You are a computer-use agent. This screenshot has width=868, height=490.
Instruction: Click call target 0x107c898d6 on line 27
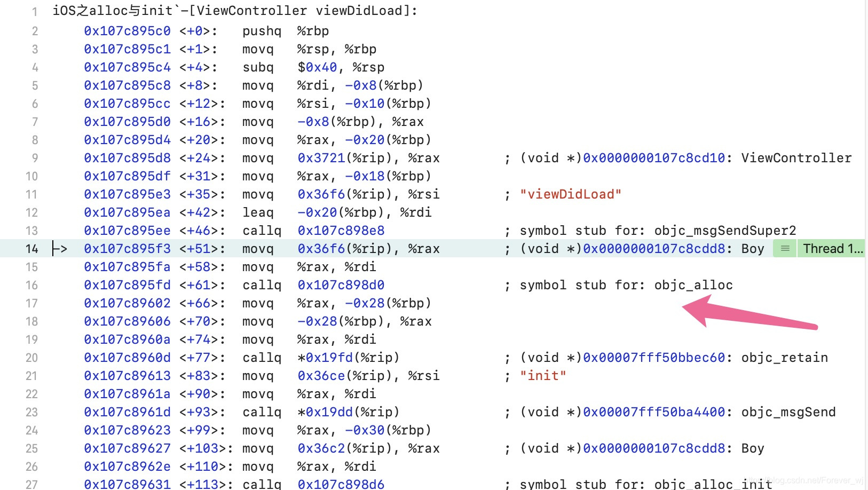click(341, 484)
